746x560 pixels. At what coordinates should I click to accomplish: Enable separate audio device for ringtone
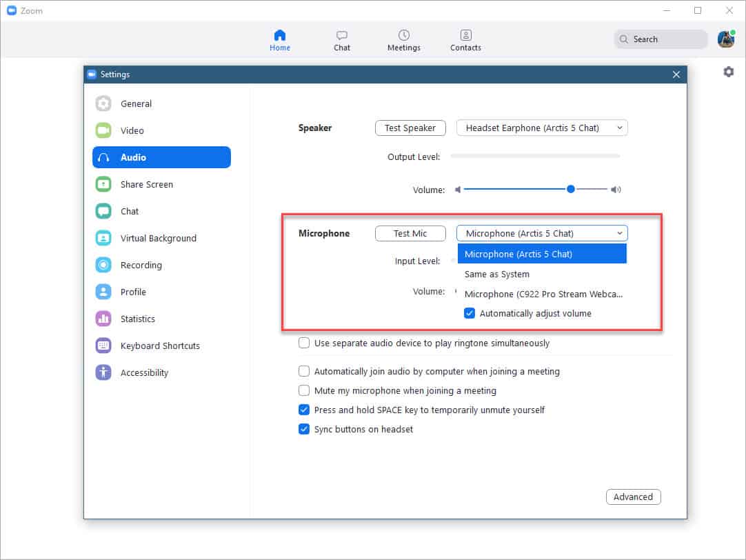click(303, 343)
